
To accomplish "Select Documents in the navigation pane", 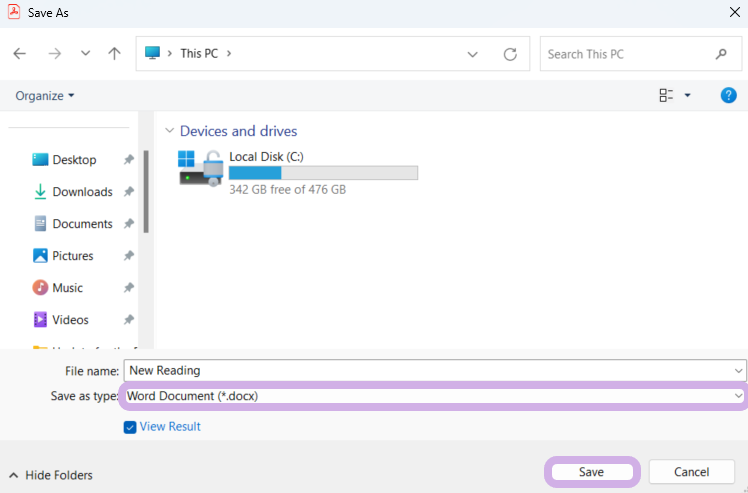I will coord(81,224).
